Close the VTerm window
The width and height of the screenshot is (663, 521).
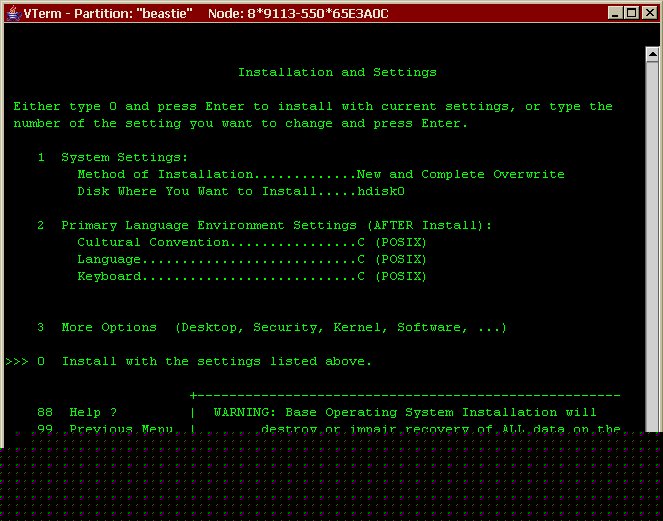(647, 13)
